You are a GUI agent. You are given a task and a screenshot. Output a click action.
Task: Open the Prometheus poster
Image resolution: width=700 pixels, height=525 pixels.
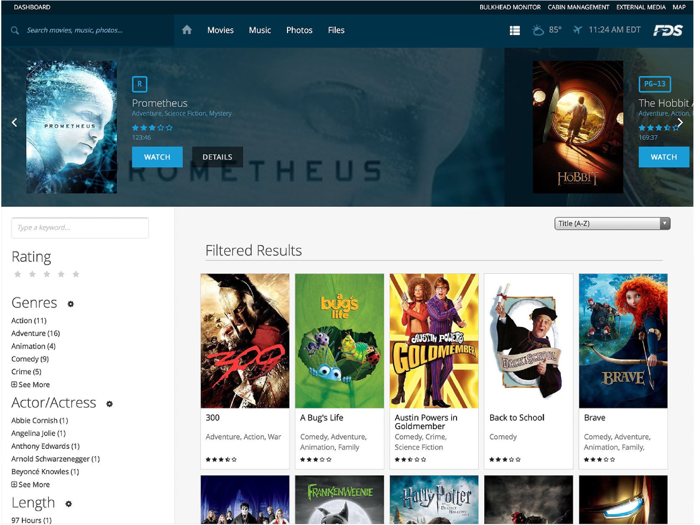[x=71, y=127]
